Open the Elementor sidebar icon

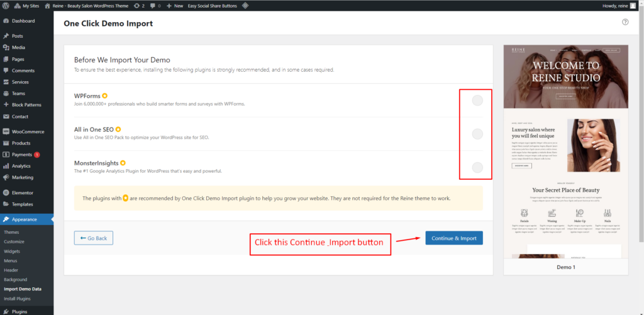[x=6, y=192]
